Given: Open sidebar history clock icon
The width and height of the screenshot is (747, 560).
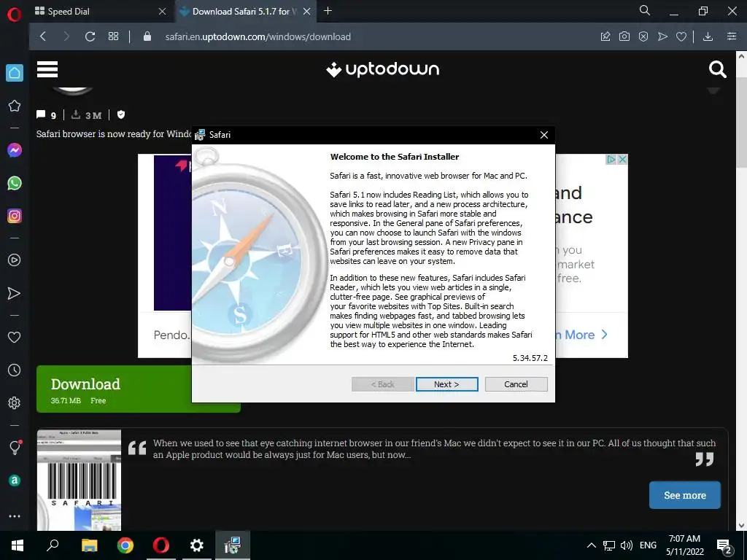Looking at the screenshot, I should point(15,370).
